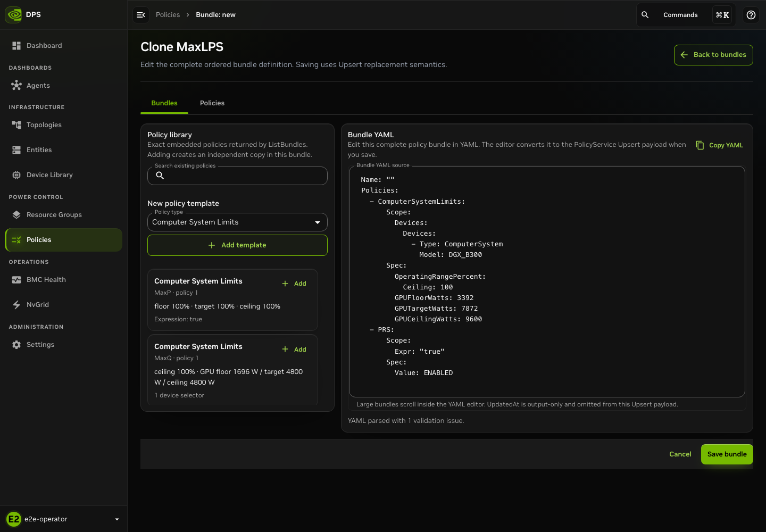Click YAML line 'Value: ENABLED'
The height and width of the screenshot is (532, 766).
coord(424,373)
